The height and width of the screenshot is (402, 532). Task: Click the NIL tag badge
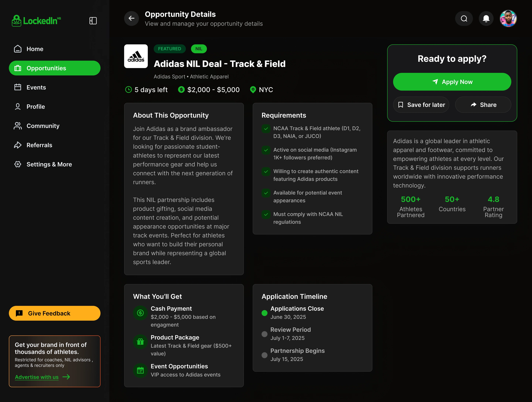coord(199,49)
